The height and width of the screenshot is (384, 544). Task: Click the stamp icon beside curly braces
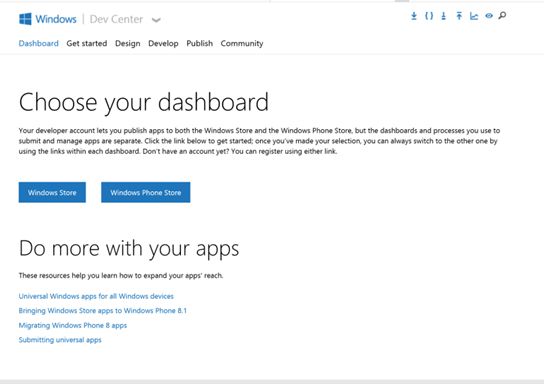(x=443, y=16)
